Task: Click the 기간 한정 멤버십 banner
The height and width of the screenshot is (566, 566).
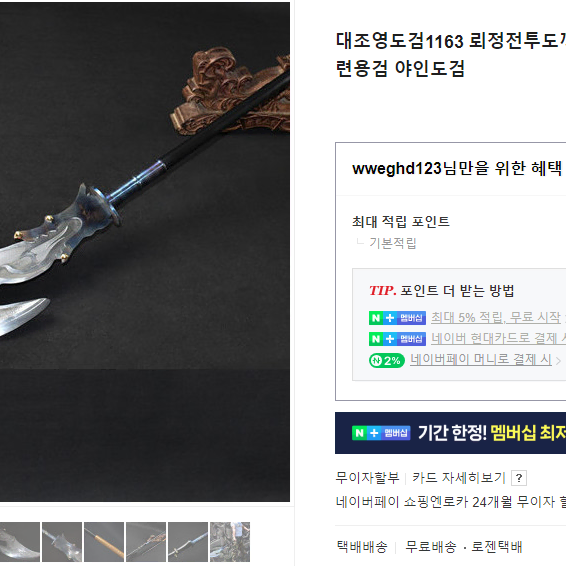Action: point(450,433)
